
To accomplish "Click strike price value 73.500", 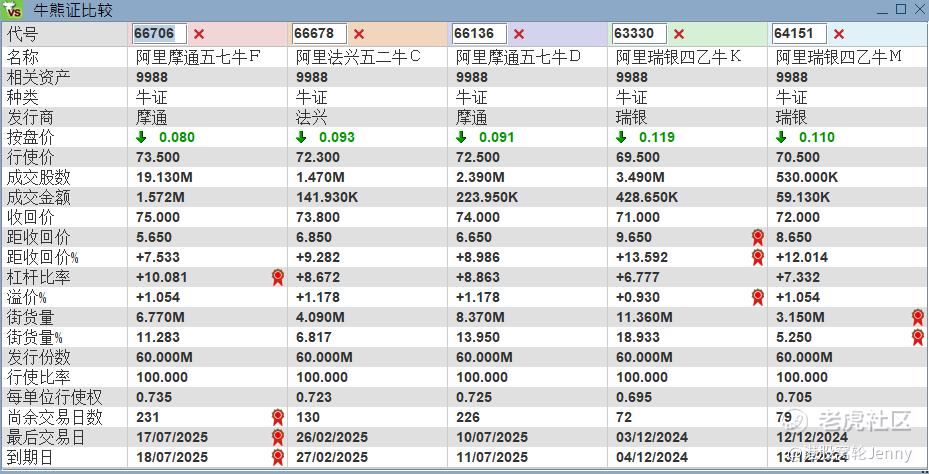I will coord(158,158).
